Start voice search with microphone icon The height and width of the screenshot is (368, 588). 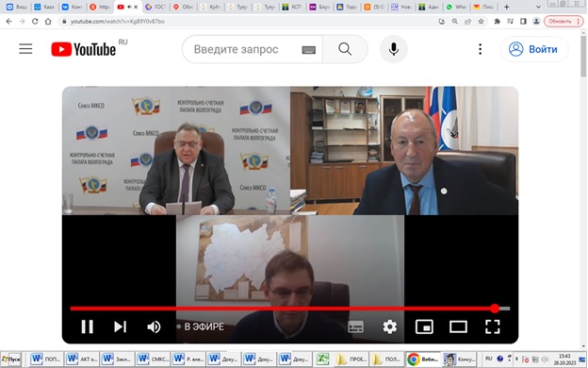point(393,49)
